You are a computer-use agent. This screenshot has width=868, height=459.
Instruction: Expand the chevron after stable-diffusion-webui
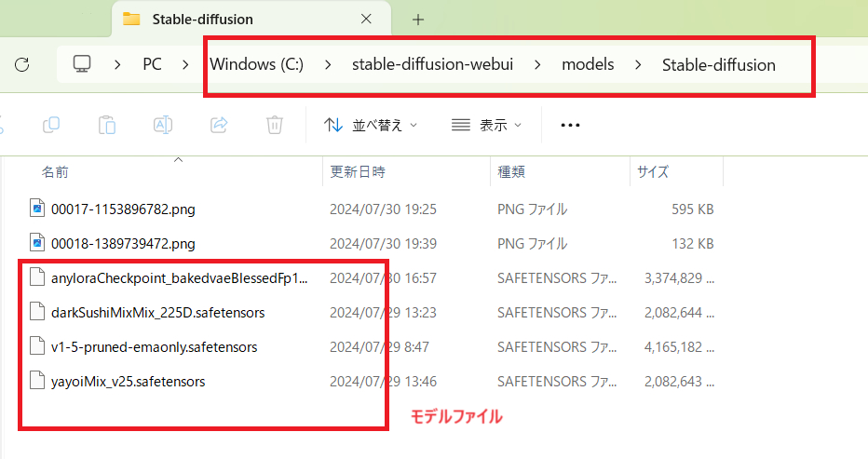(537, 65)
